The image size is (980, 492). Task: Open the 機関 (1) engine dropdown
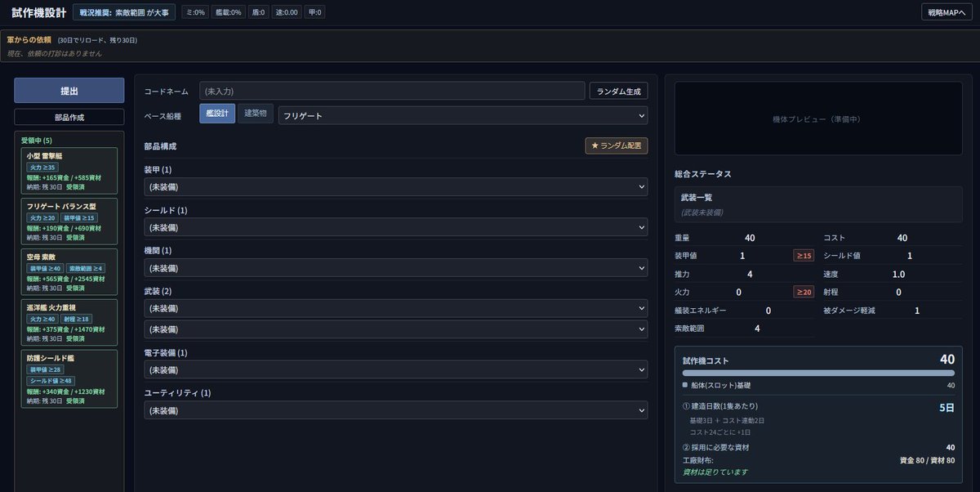point(396,268)
